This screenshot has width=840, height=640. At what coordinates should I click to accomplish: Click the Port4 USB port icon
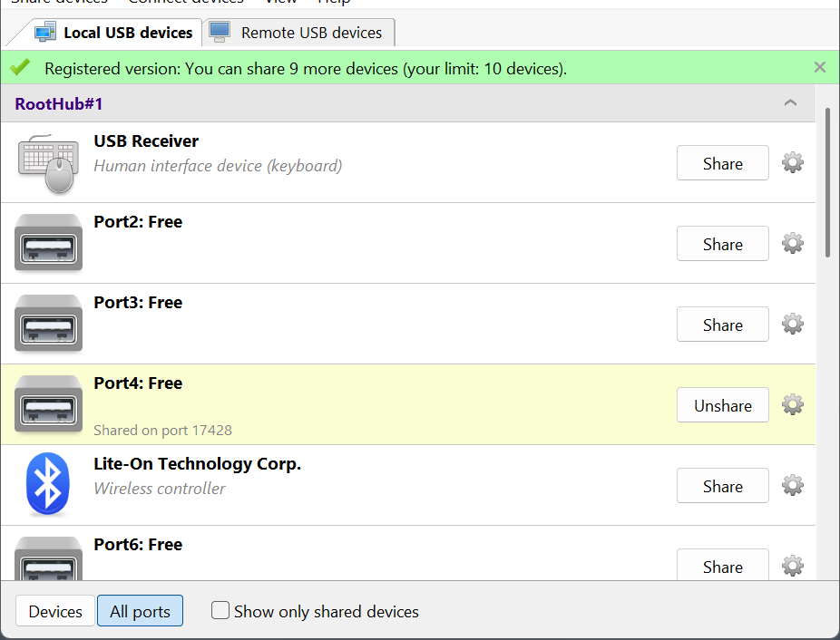point(48,404)
